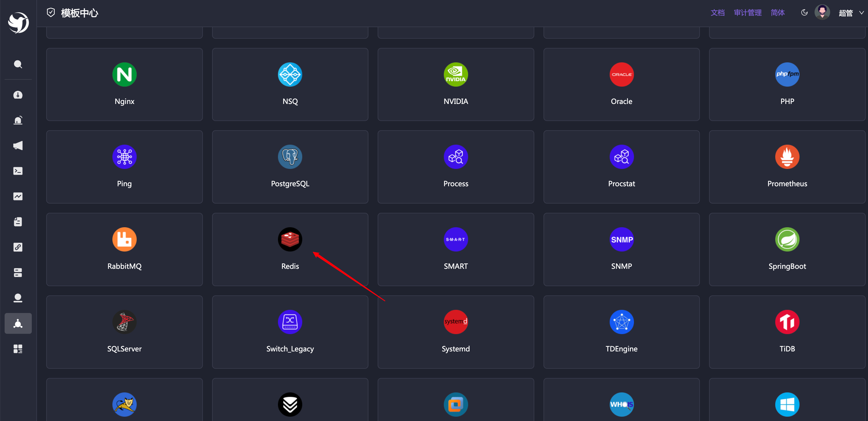Open the NVIDIA template icon
The image size is (868, 421).
(456, 74)
